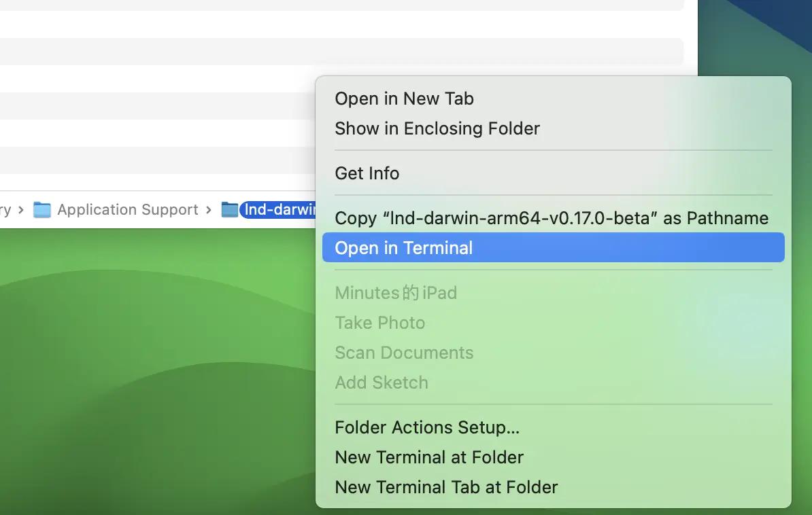This screenshot has width=812, height=515.
Task: Click the Application Support breadcrumb label
Action: pos(126,210)
